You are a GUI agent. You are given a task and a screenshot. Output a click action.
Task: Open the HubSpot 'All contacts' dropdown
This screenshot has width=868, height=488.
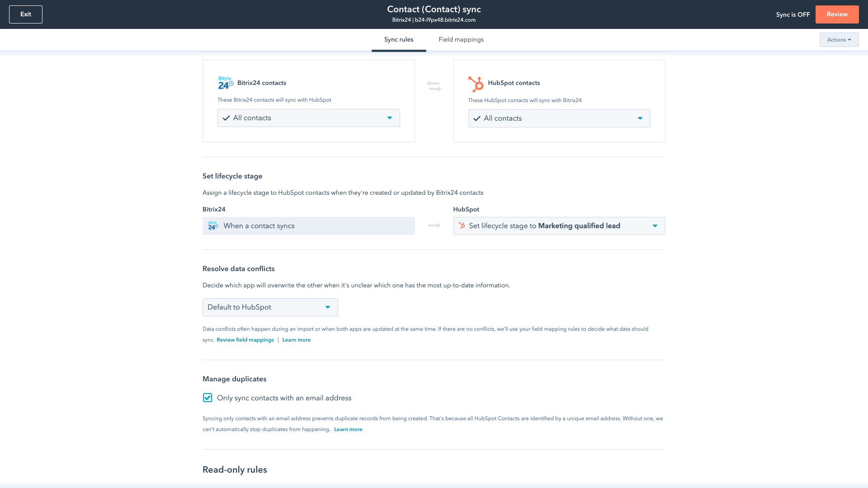tap(640, 118)
